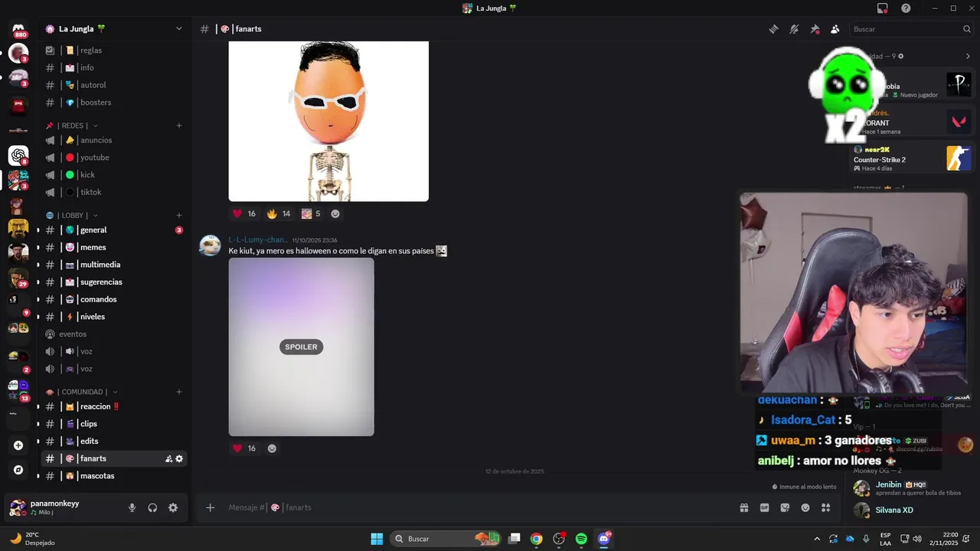Viewport: 980px width, 551px height.
Task: Add reaction to the egg image message
Action: pos(335,214)
